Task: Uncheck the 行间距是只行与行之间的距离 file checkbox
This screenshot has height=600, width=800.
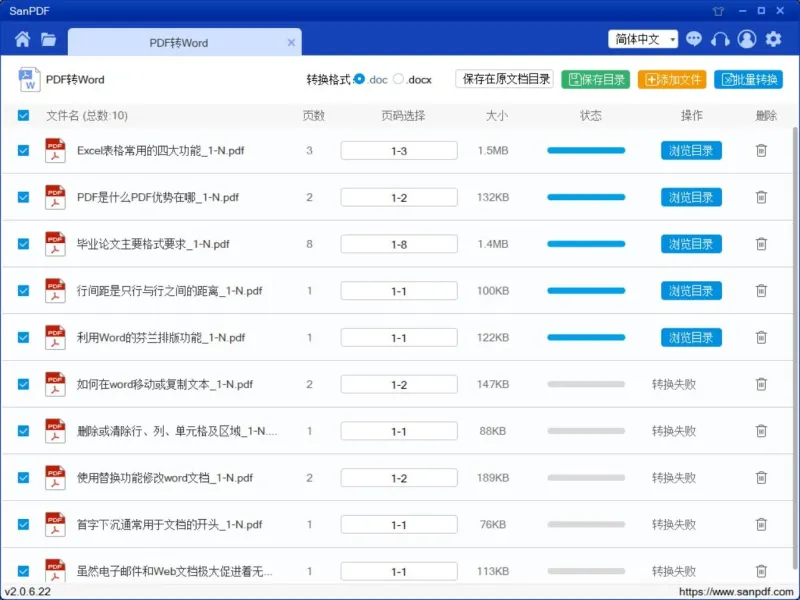Action: pos(23,290)
